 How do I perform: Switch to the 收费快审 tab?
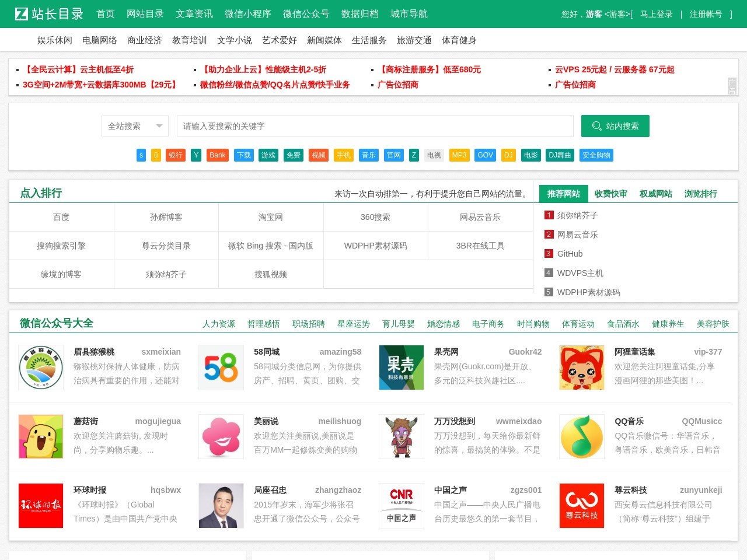click(x=610, y=193)
